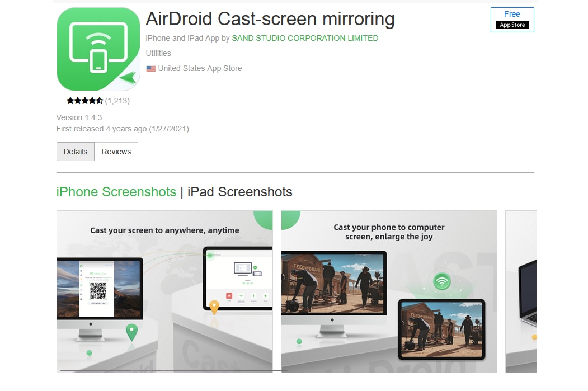The image size is (588, 391).
Task: Click the AirDroid Cast-screen mirroring title
Action: (x=270, y=19)
